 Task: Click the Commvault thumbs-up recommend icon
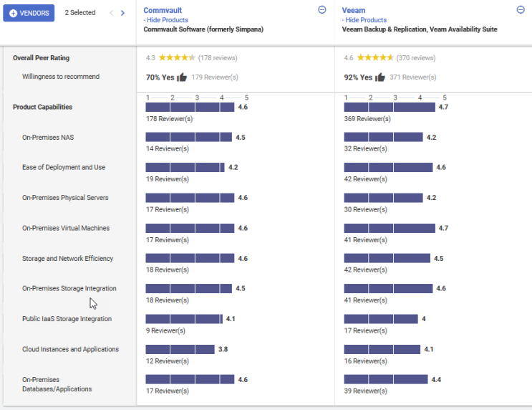pyautogui.click(x=182, y=77)
